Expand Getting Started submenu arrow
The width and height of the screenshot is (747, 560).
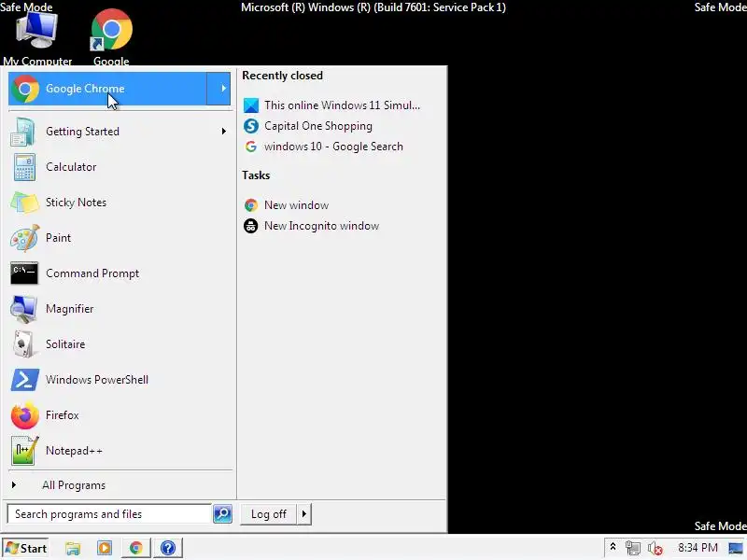coord(223,132)
